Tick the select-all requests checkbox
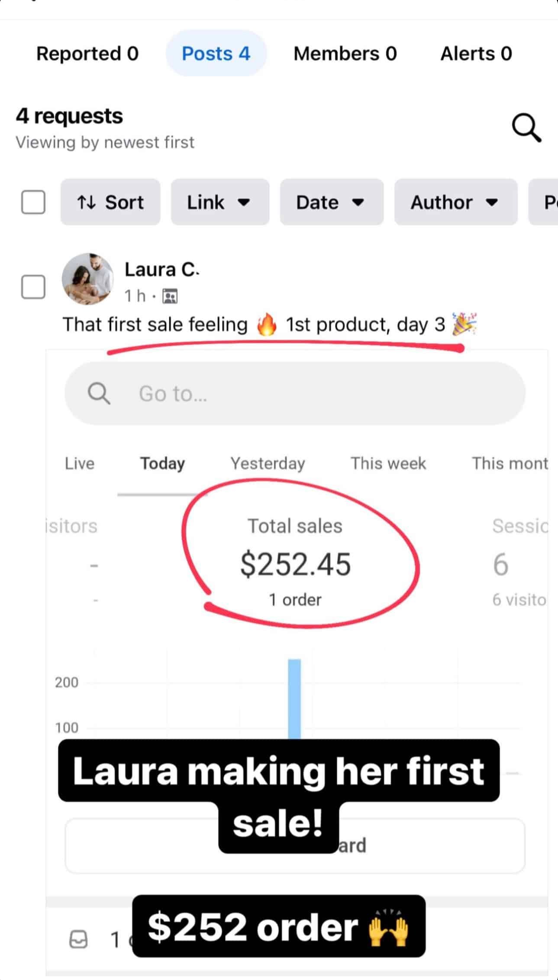Screen dimensions: 558x980 tap(33, 202)
